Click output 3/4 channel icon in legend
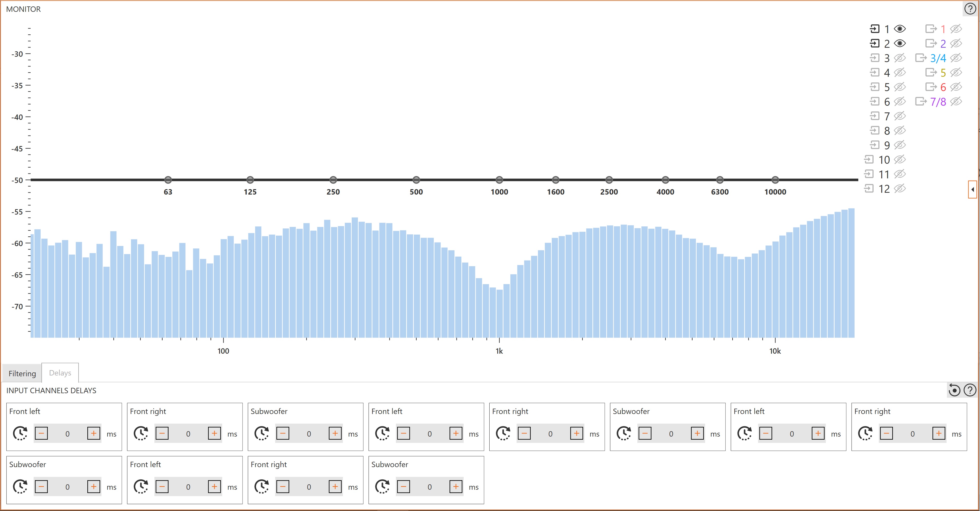The width and height of the screenshot is (980, 511). click(x=921, y=58)
